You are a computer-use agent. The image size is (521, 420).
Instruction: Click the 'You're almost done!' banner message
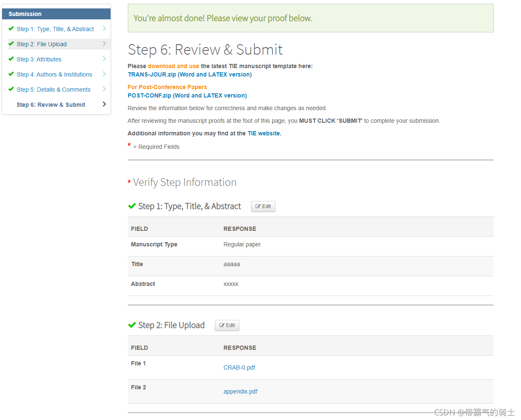tap(223, 18)
